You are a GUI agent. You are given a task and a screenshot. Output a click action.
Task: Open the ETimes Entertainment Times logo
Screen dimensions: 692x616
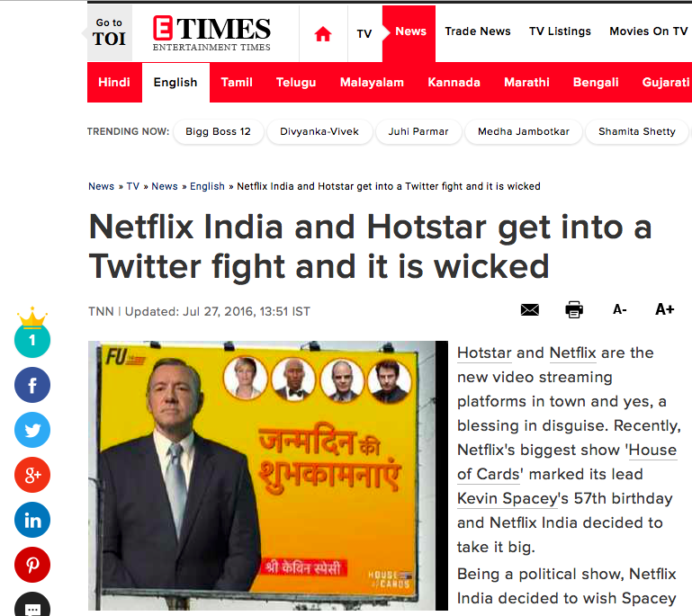tap(211, 33)
